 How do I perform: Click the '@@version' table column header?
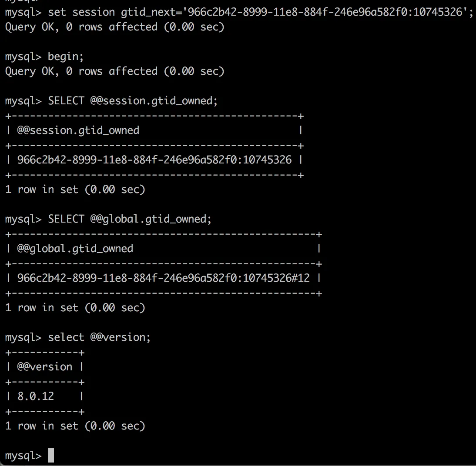click(45, 367)
